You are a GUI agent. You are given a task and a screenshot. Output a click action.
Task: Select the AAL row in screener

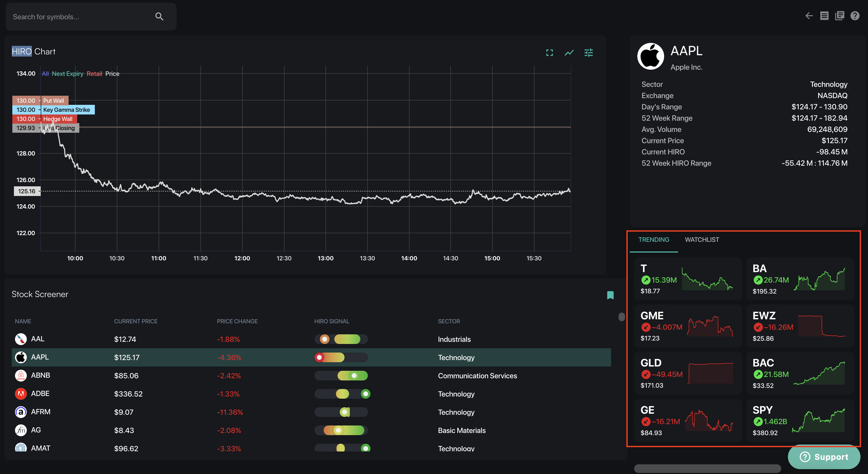[x=311, y=339]
